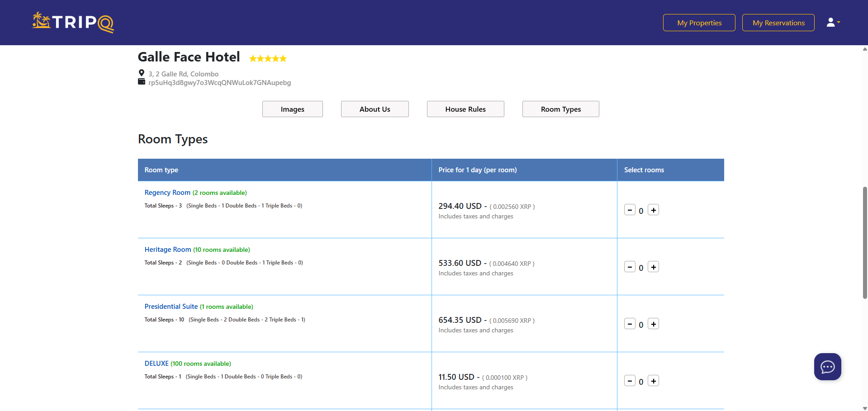Click the star rating beside Galle Face Hotel

click(268, 58)
